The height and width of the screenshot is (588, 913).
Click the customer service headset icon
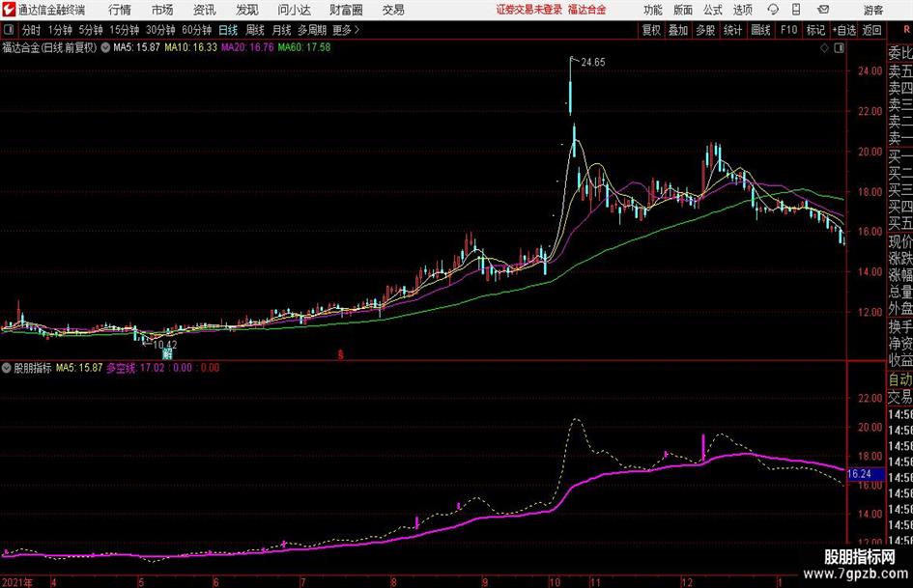point(773,10)
